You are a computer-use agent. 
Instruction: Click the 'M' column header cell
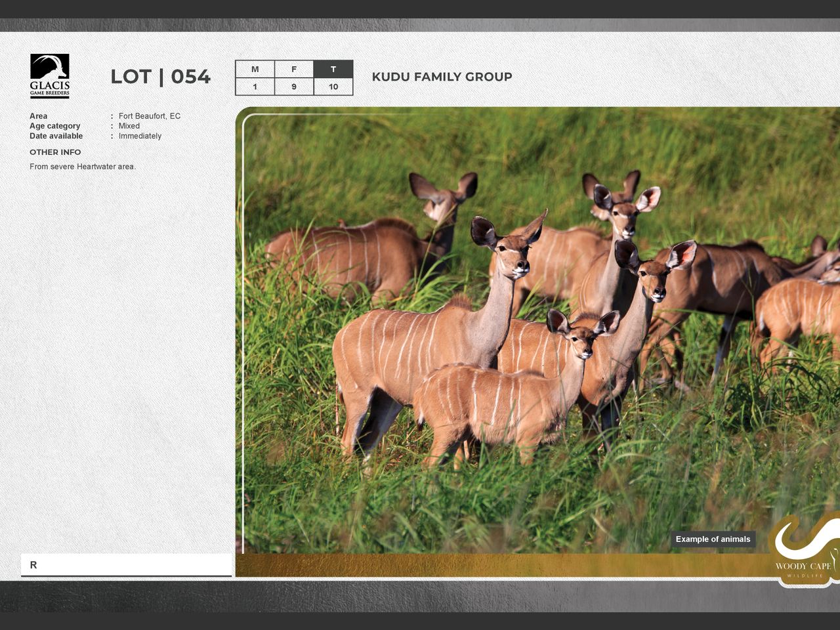click(255, 69)
